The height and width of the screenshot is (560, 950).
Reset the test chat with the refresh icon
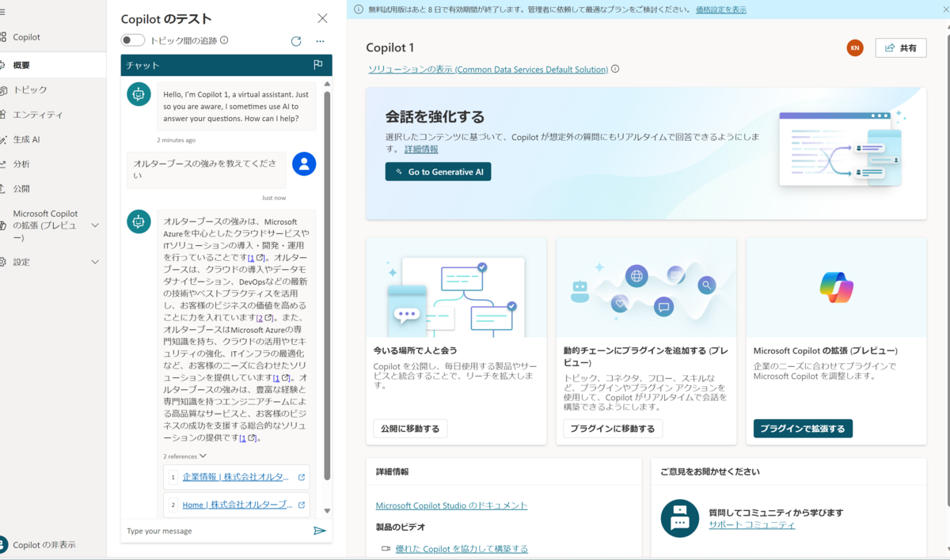click(296, 41)
